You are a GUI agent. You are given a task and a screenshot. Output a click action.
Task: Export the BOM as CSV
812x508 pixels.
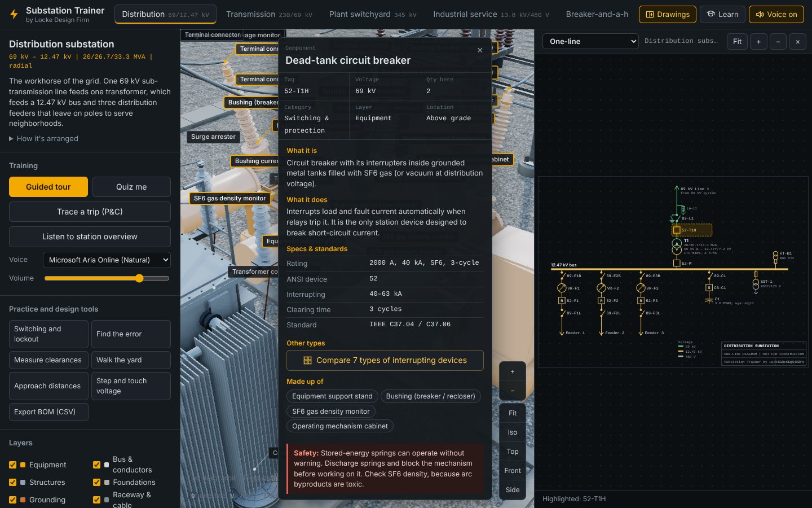click(48, 412)
